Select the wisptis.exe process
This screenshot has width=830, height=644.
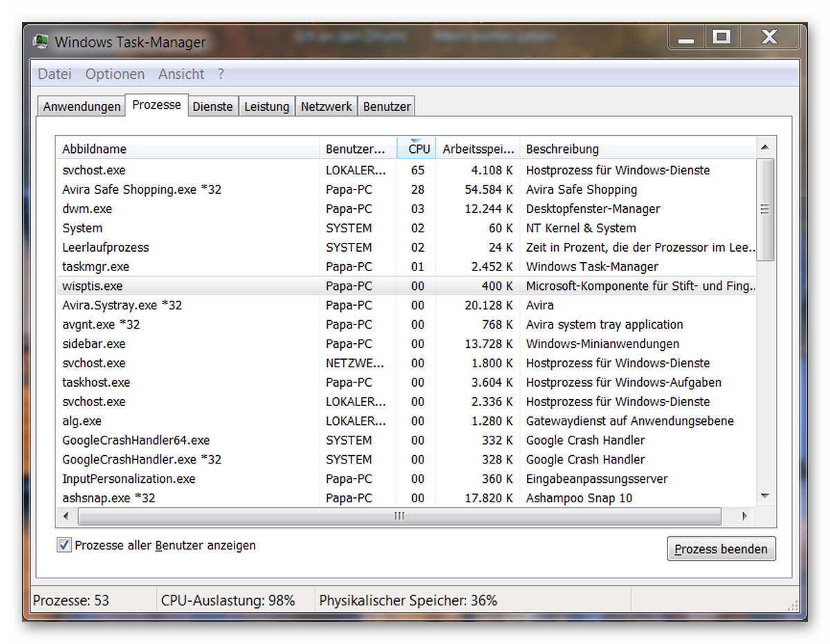(407, 286)
